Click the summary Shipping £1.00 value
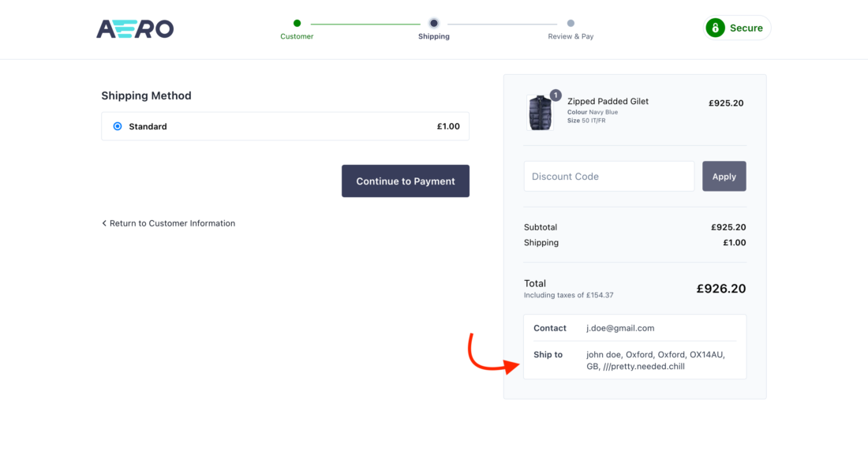The image size is (868, 459). [x=734, y=243]
